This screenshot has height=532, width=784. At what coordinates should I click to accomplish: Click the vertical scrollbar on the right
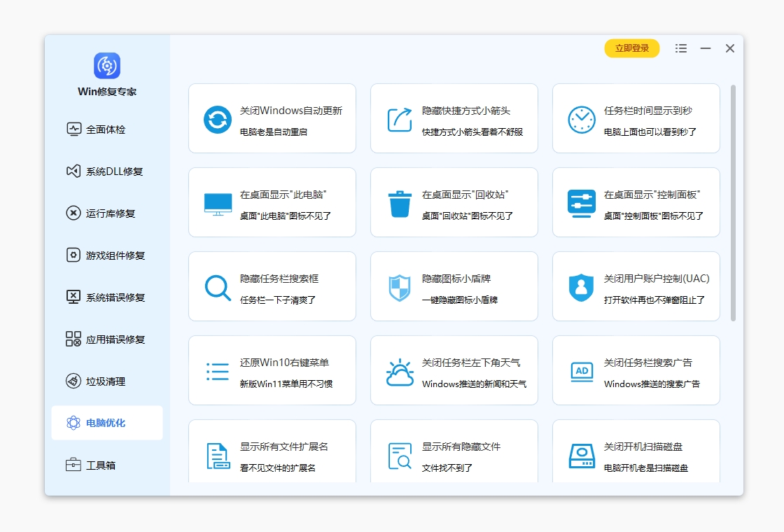(x=733, y=203)
